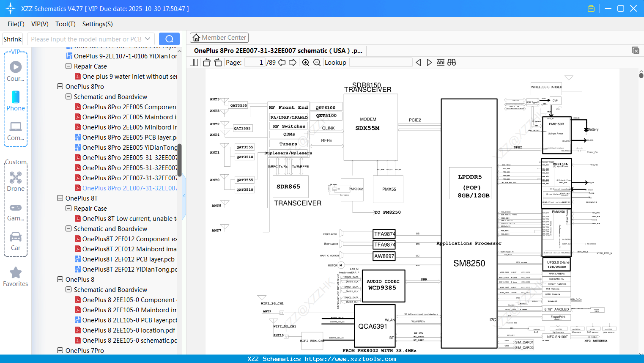Collapse the left panel with the splitter arrow
The image size is (644, 363).
[184, 195]
